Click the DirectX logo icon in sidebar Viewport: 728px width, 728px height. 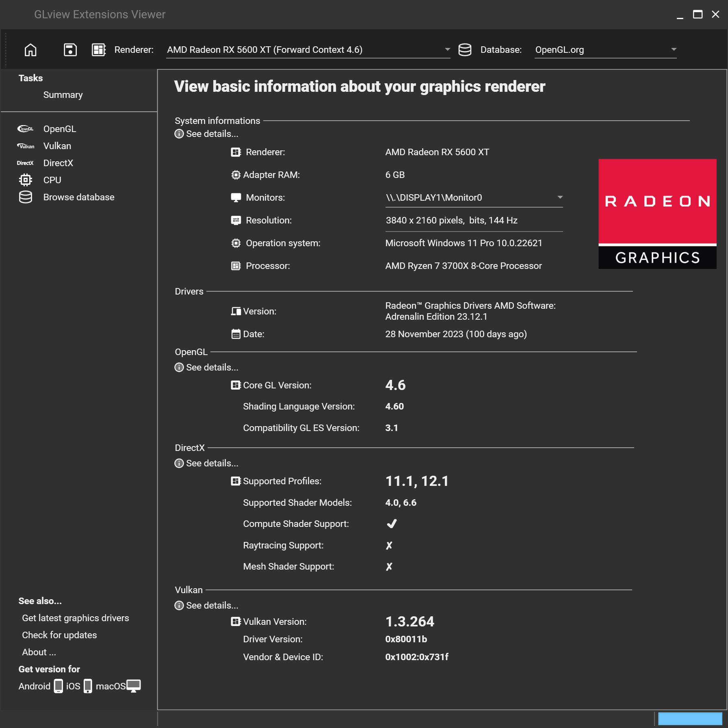[25, 163]
